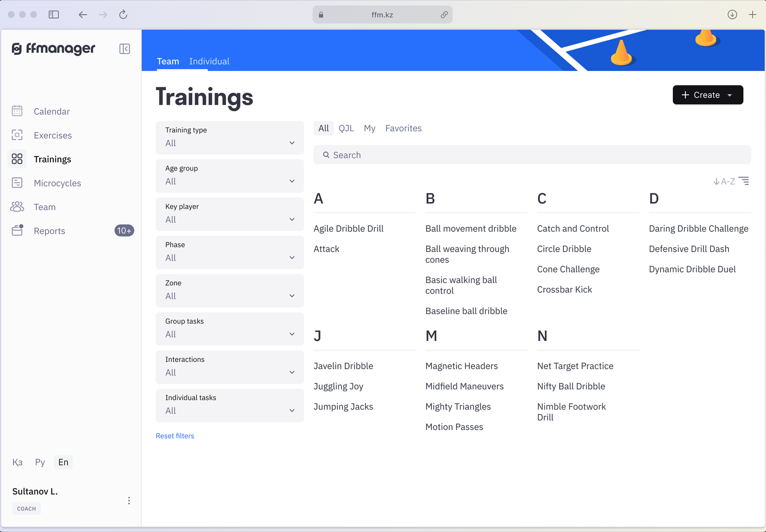Show QJL trainings tab

[346, 128]
